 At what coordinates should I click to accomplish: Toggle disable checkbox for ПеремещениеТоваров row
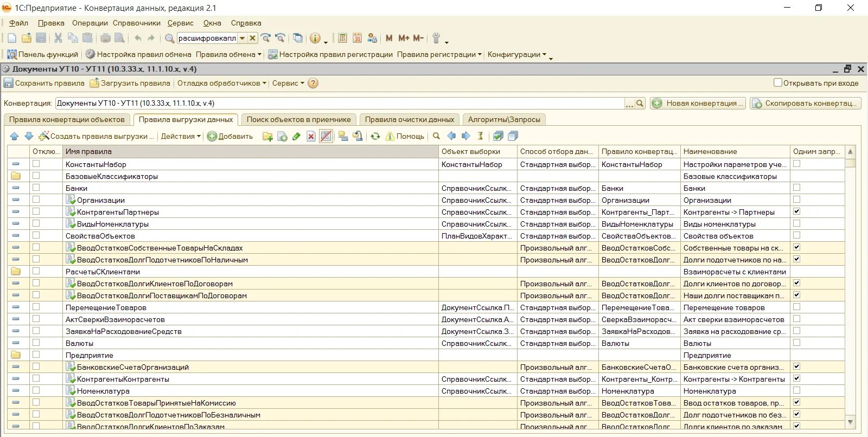36,306
